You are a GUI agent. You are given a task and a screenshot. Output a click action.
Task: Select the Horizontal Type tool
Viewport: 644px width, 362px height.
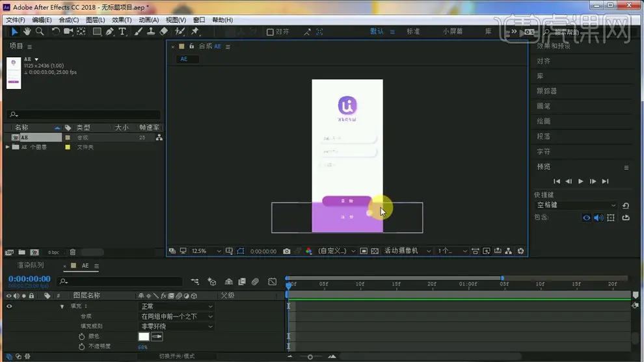[122, 31]
